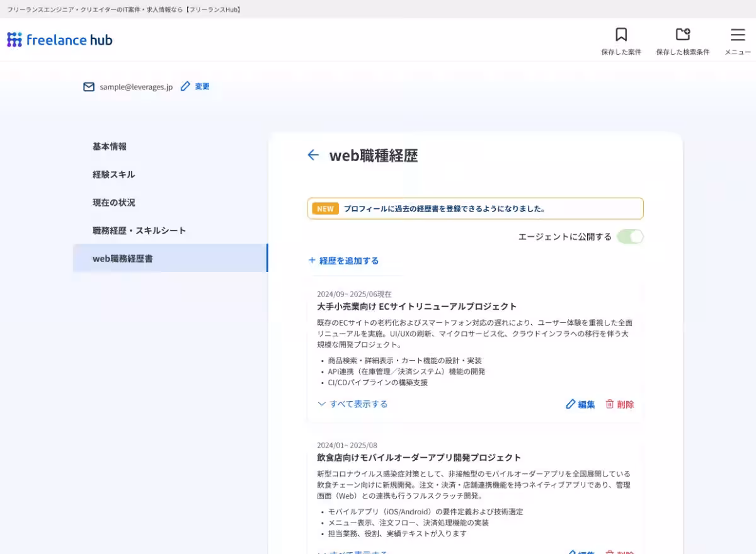Click the 削除 trash icon for the EC project
The image size is (756, 554).
609,405
